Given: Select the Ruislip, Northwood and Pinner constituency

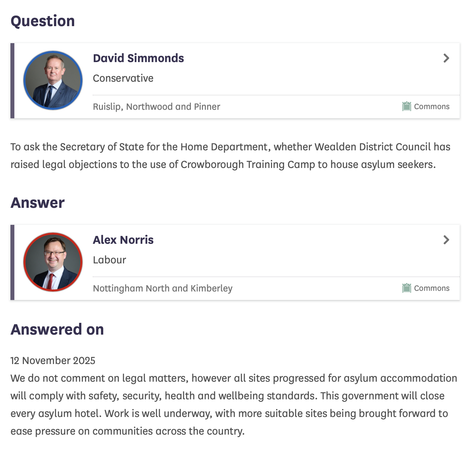Looking at the screenshot, I should 156,107.
